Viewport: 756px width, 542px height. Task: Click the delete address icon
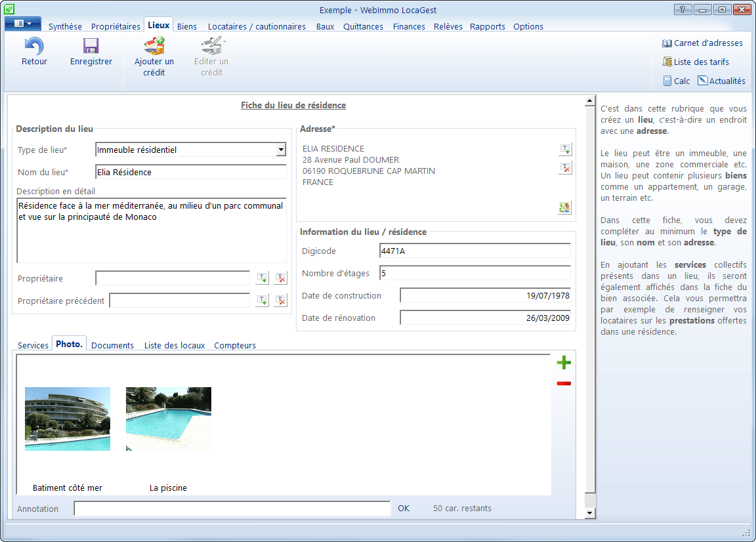tap(565, 169)
